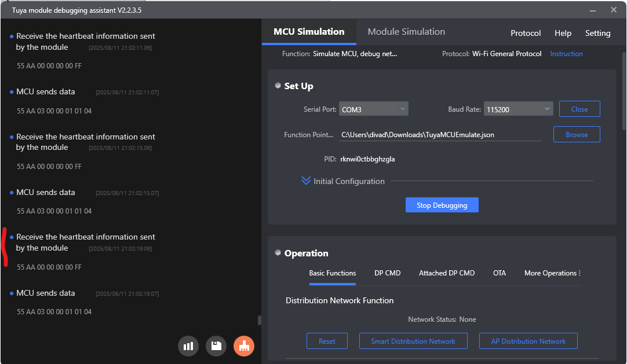Expand the More Operations menu

pyautogui.click(x=552, y=273)
